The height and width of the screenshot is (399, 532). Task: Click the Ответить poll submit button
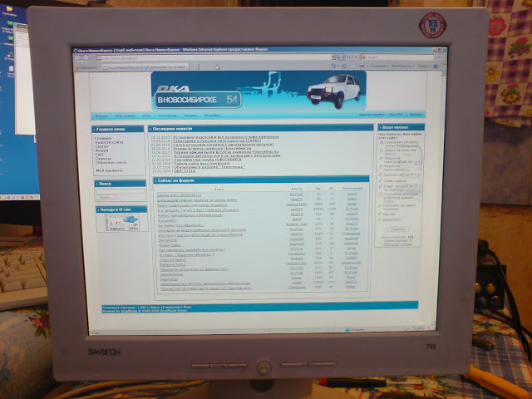tap(397, 229)
